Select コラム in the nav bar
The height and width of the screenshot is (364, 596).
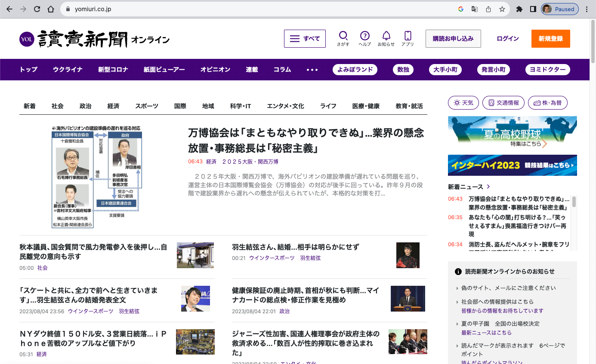tap(282, 70)
